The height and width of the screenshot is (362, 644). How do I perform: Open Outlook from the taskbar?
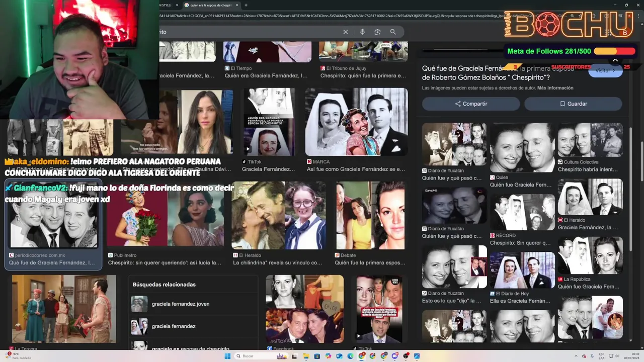click(339, 356)
